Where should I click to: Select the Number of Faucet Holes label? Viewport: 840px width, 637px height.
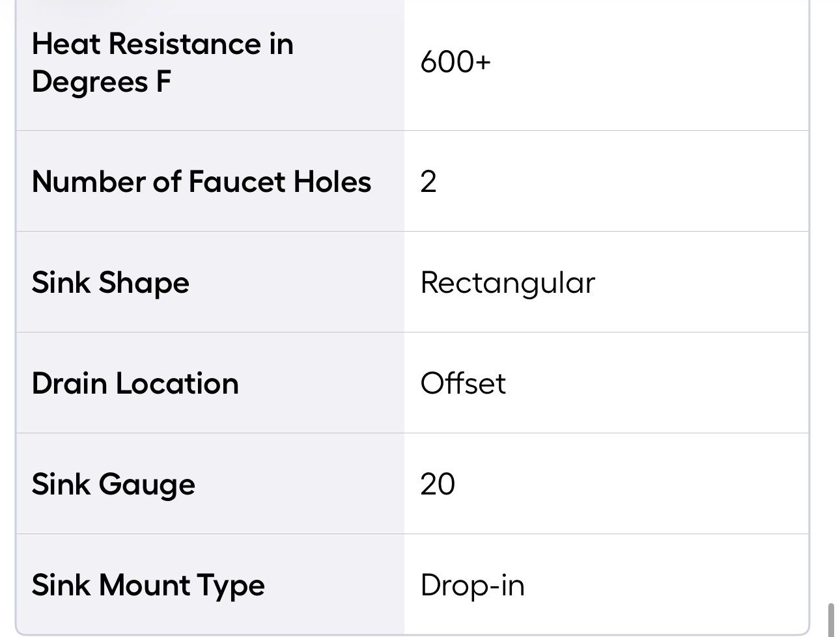pos(201,181)
